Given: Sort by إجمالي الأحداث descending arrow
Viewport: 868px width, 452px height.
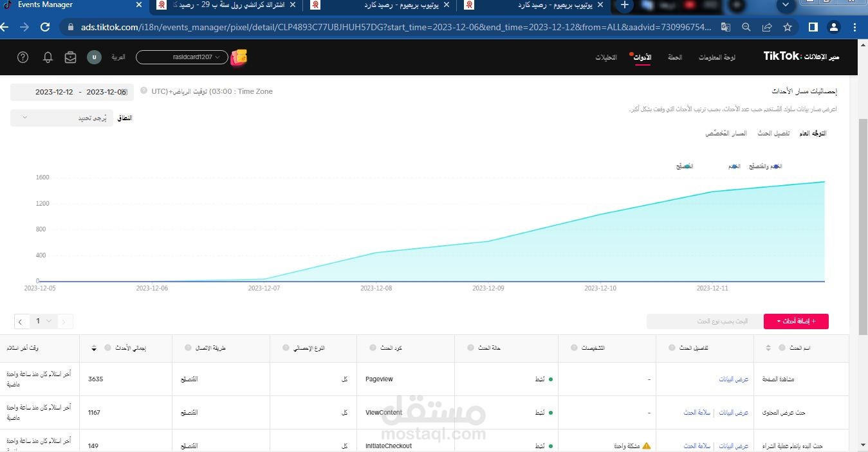Looking at the screenshot, I should (x=94, y=348).
